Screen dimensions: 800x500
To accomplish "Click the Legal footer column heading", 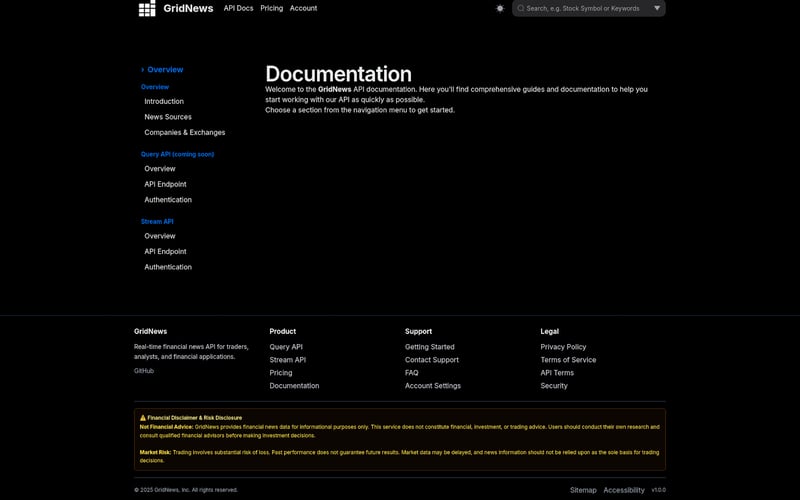I will (549, 332).
